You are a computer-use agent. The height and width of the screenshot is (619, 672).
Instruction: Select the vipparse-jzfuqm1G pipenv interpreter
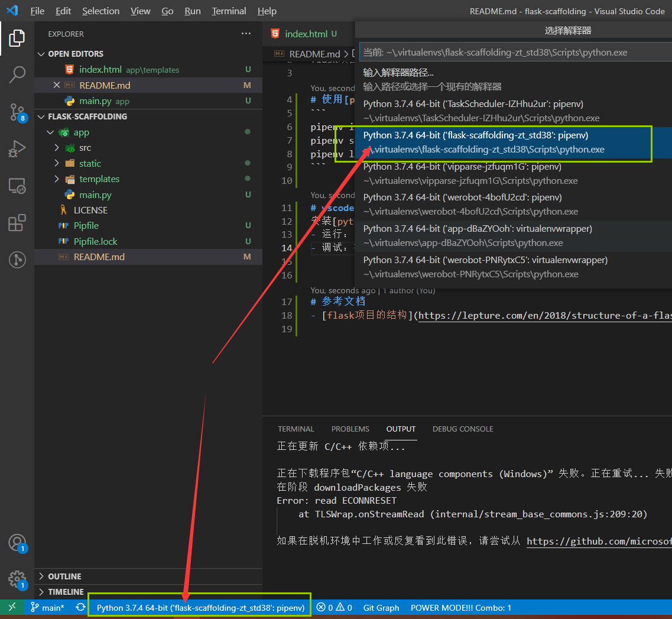[514, 173]
